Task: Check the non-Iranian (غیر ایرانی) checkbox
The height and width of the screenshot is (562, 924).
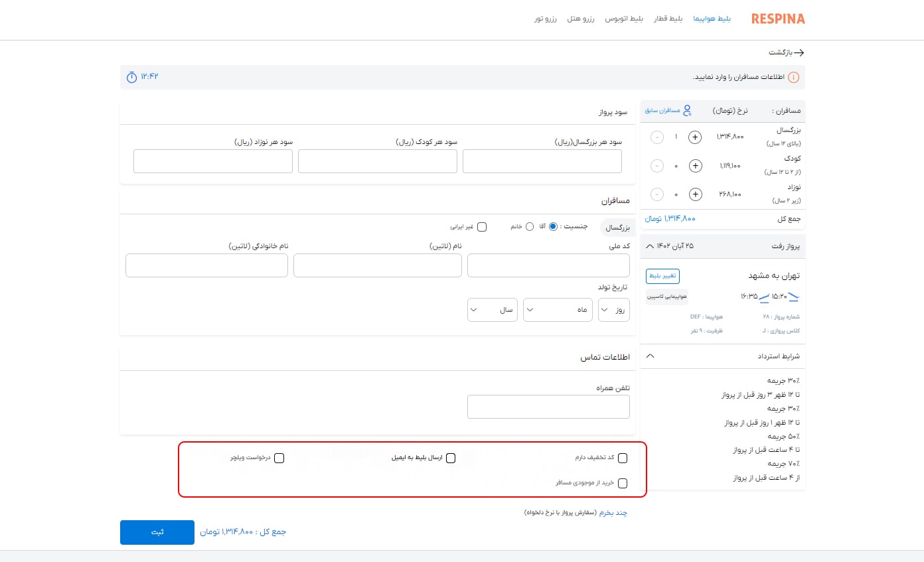Action: pyautogui.click(x=482, y=227)
